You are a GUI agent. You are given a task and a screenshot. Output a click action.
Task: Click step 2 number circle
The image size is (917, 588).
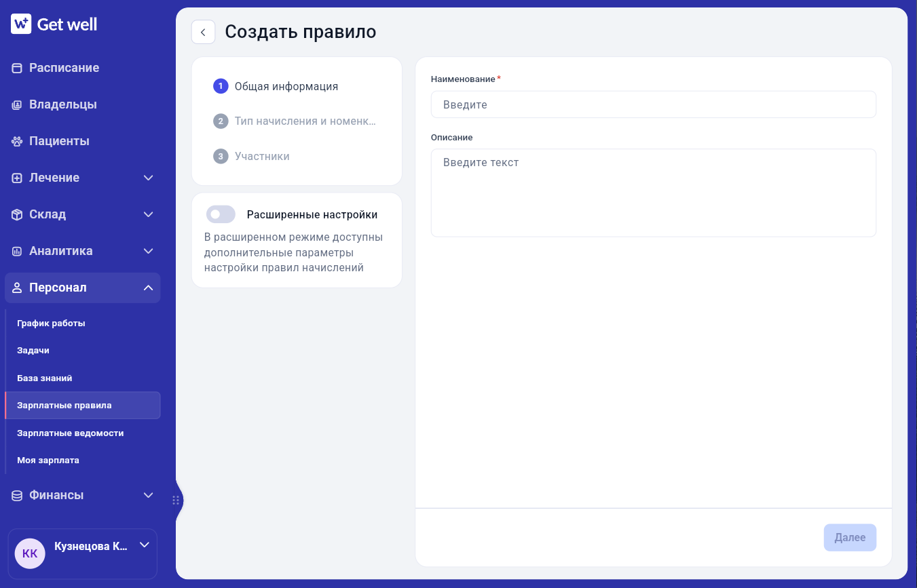(x=220, y=121)
